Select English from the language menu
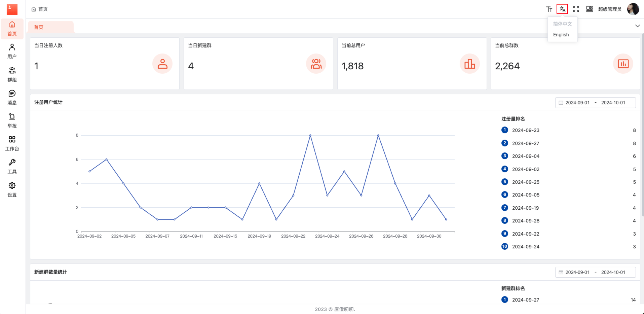This screenshot has height=314, width=644. tap(561, 35)
